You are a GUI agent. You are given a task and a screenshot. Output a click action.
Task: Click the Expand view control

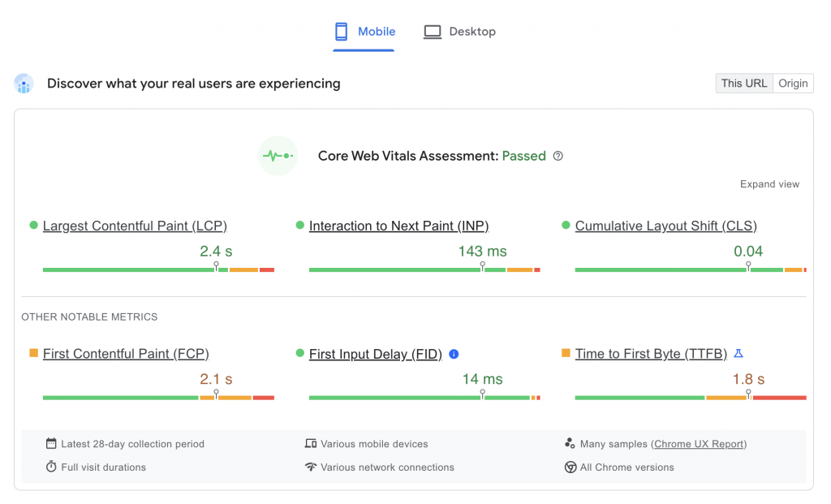(769, 184)
